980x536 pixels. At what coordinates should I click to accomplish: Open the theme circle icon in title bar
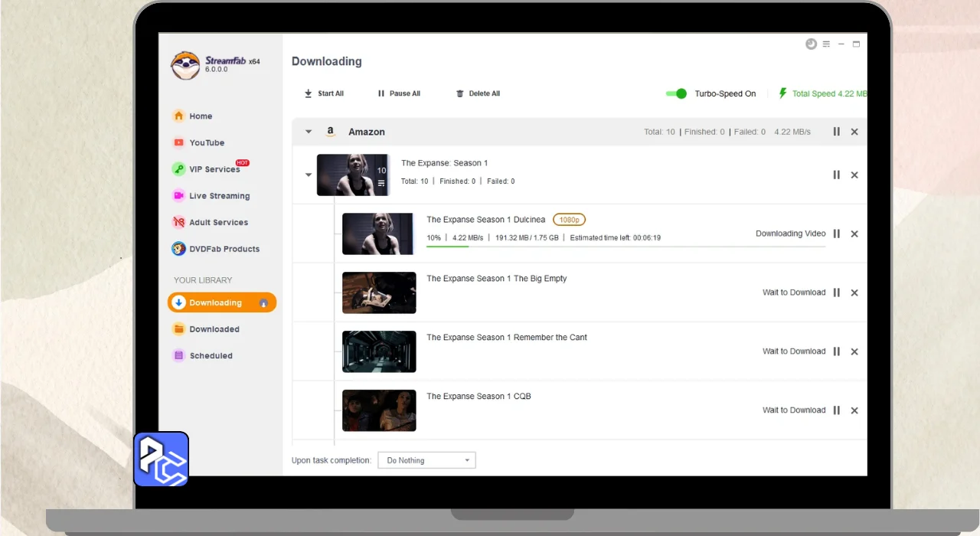pyautogui.click(x=811, y=44)
